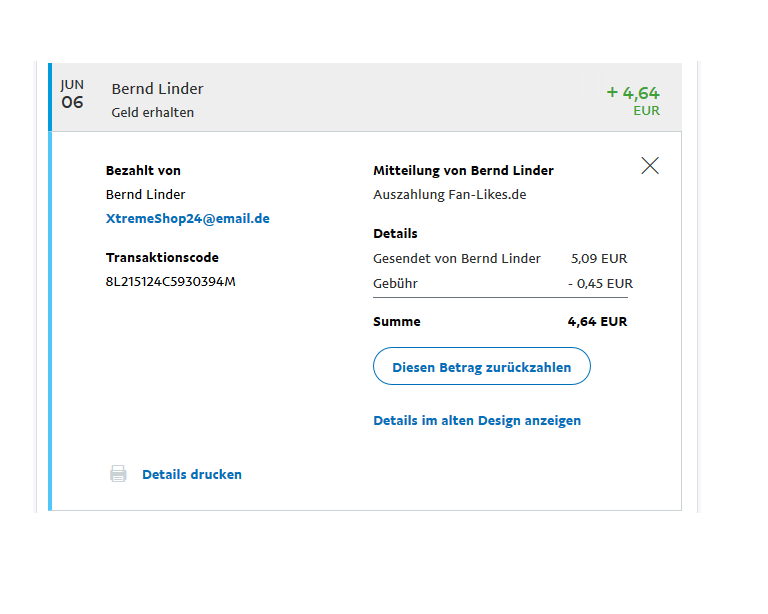The width and height of the screenshot is (768, 614).
Task: Click the Transaktionscode label
Action: tap(162, 258)
